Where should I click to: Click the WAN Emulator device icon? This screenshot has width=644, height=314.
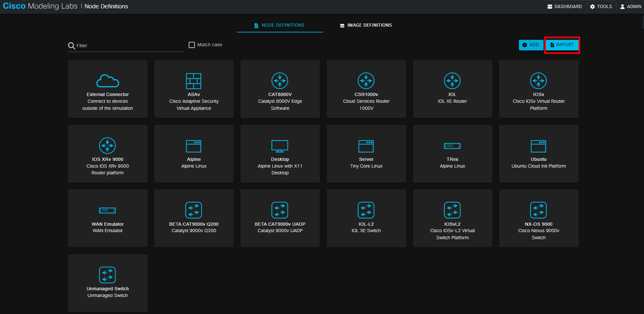[107, 211]
